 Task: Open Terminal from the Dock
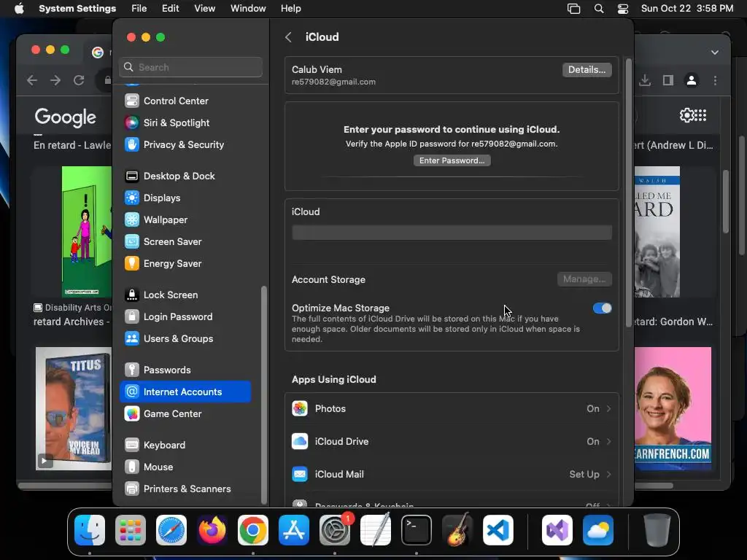[417, 530]
